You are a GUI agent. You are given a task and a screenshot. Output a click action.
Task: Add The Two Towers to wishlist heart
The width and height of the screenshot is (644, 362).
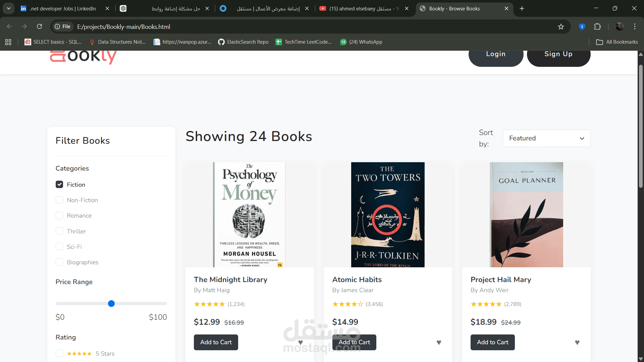tap(439, 343)
